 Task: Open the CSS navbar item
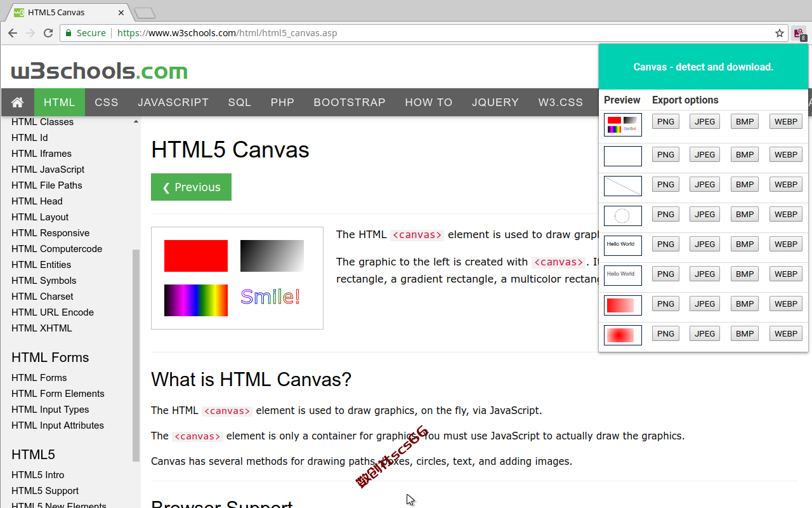(107, 102)
